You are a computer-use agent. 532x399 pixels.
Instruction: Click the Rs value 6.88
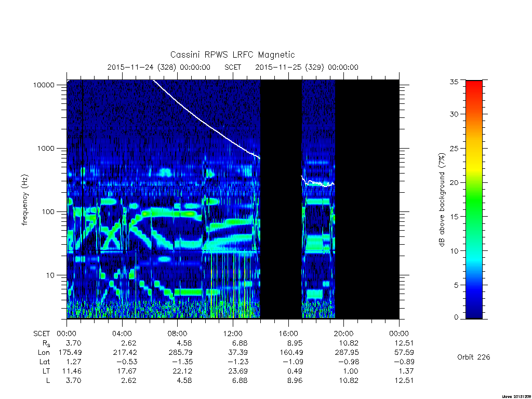240,343
